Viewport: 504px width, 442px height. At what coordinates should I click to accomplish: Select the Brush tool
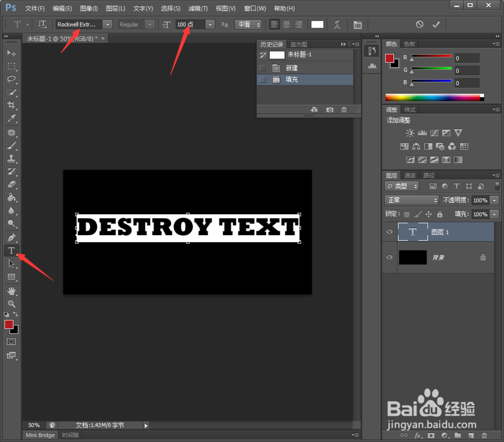pyautogui.click(x=12, y=145)
